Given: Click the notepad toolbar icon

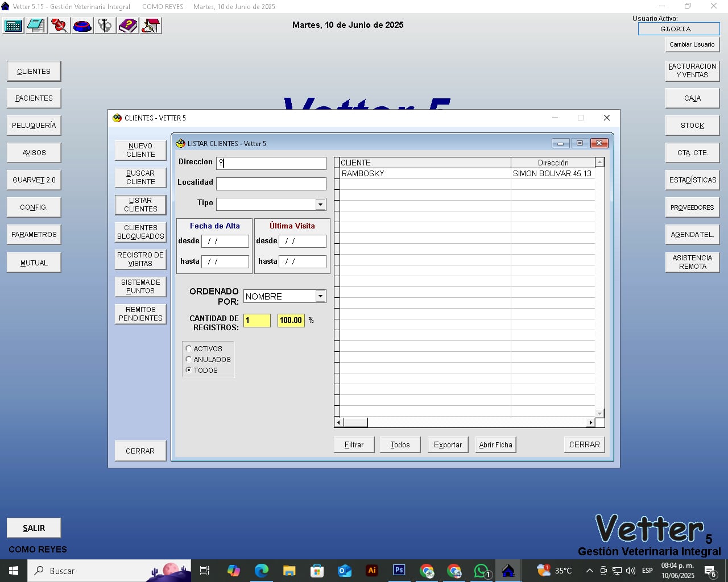Looking at the screenshot, I should pos(36,26).
